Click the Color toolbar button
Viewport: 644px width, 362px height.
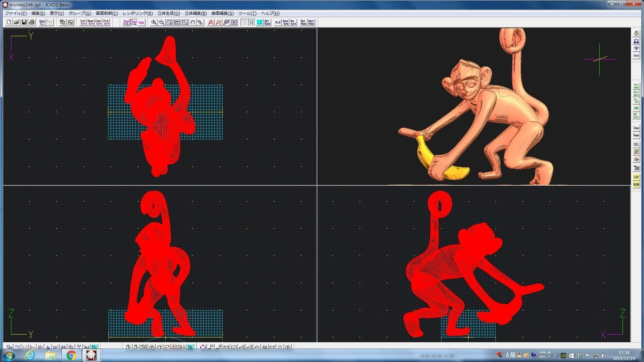142,22
